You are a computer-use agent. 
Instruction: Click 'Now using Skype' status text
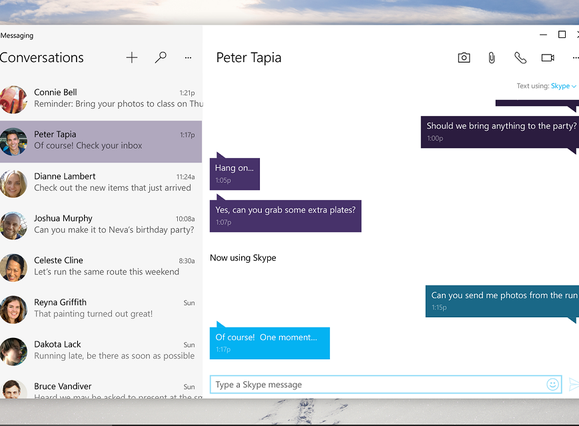click(243, 258)
